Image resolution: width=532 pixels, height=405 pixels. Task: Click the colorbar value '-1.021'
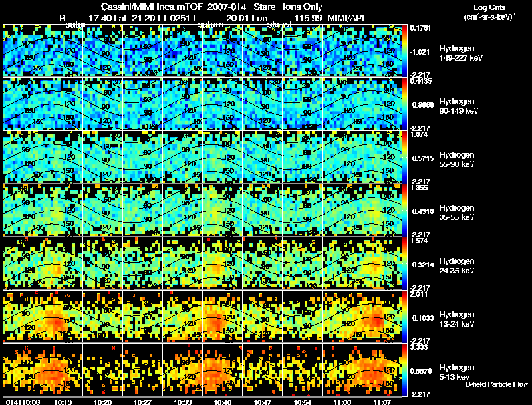click(420, 52)
